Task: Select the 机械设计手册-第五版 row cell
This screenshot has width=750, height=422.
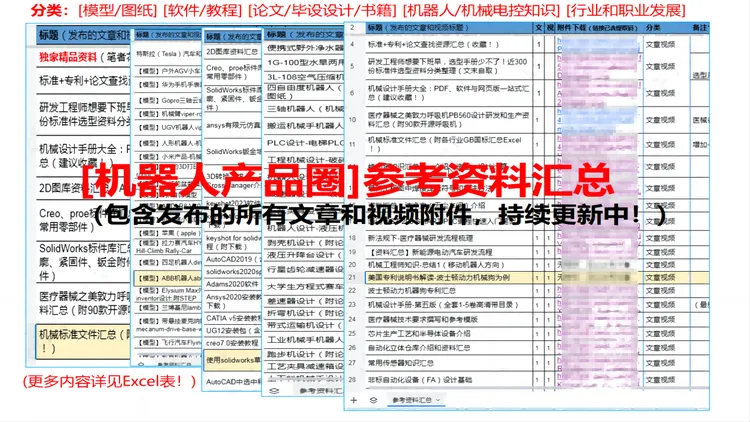Action: click(x=440, y=304)
